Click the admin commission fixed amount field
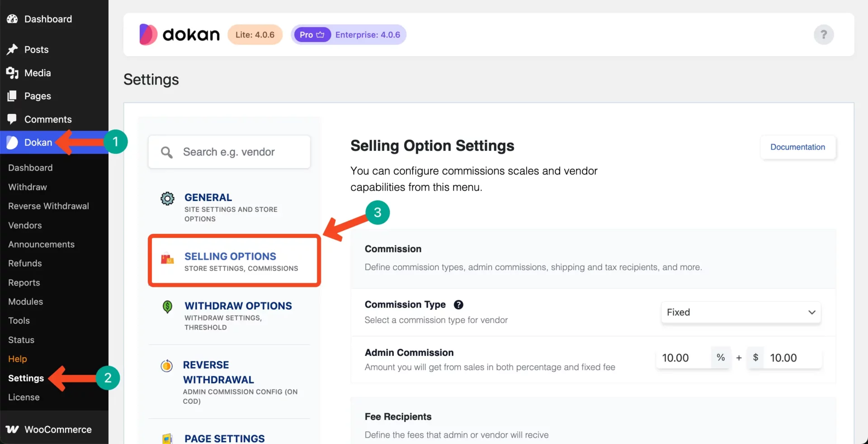 pos(792,358)
